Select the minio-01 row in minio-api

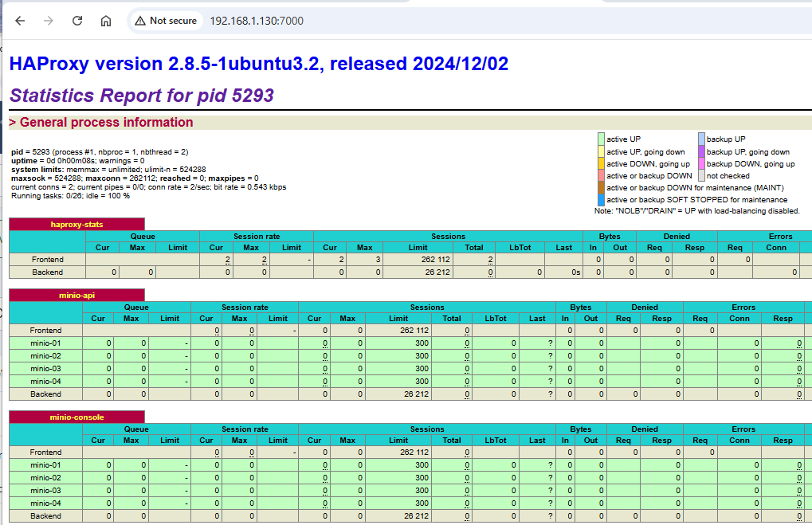[45, 343]
